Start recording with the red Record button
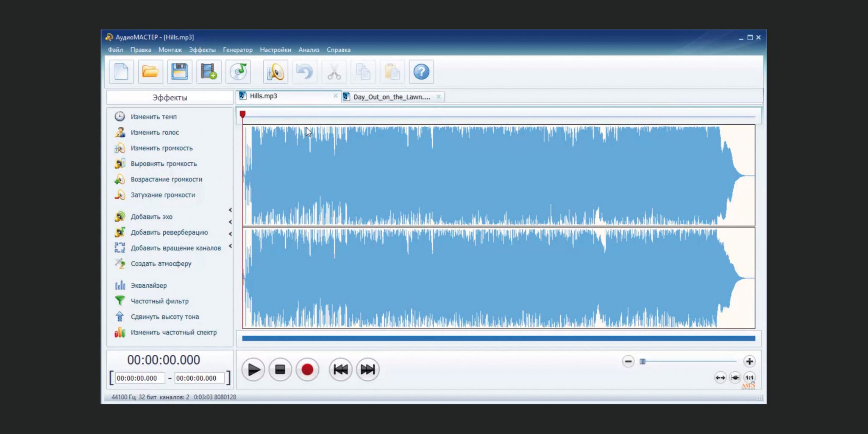The height and width of the screenshot is (434, 868). pyautogui.click(x=307, y=370)
